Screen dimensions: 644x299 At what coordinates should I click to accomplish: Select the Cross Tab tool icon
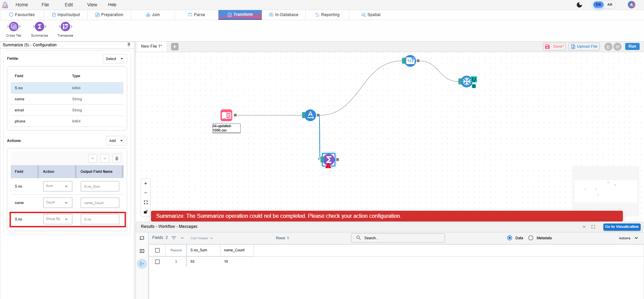[14, 27]
